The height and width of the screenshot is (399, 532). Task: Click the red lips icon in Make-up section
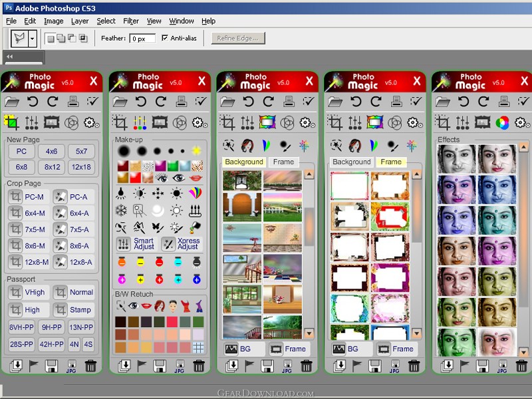[196, 178]
